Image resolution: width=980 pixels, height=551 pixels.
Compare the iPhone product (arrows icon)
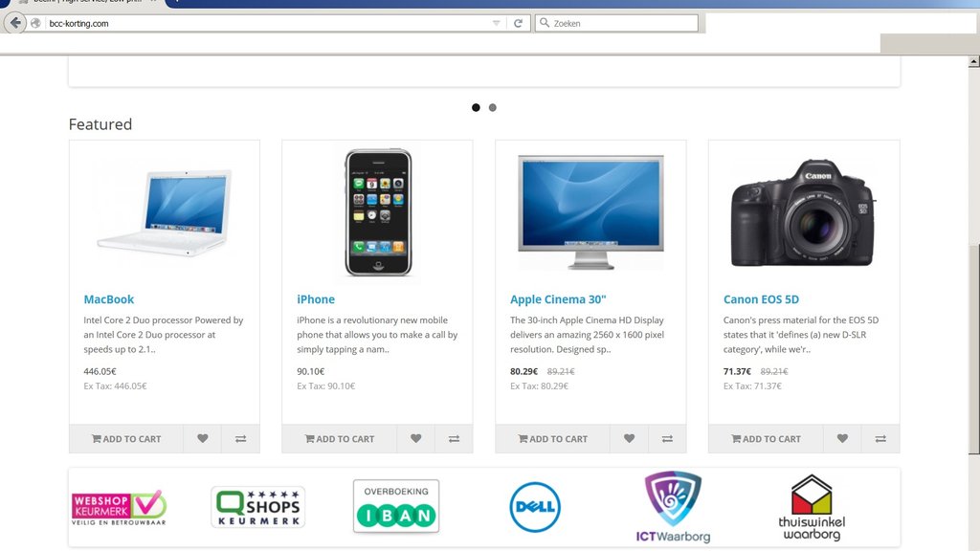click(454, 438)
